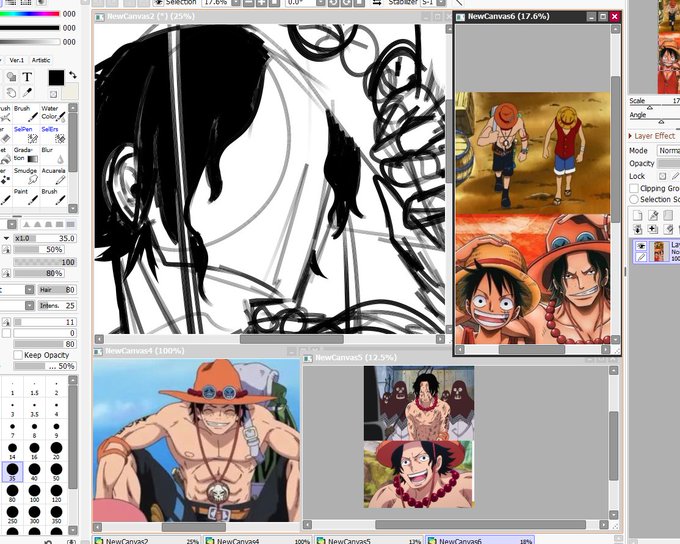Select the Water Color brush tool

53,113
